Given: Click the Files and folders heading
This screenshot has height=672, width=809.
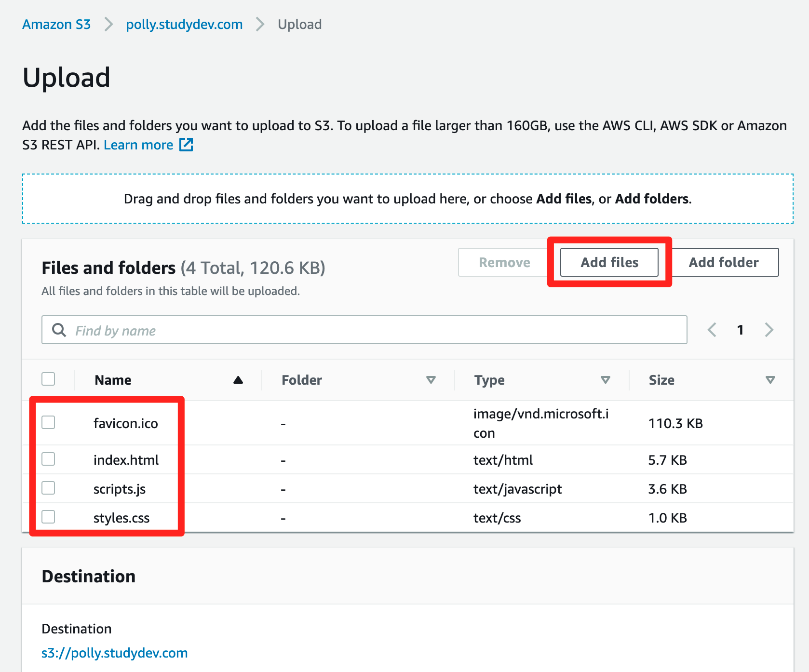Looking at the screenshot, I should click(x=108, y=268).
